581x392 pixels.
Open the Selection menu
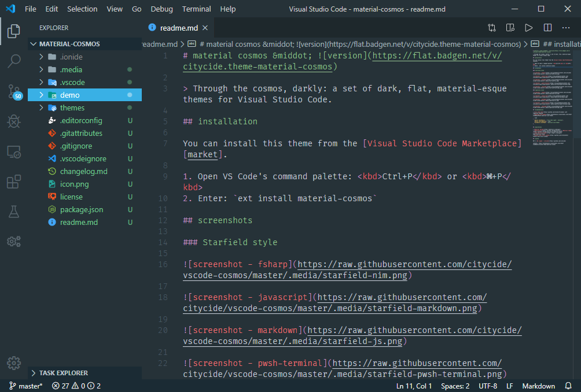(x=82, y=9)
